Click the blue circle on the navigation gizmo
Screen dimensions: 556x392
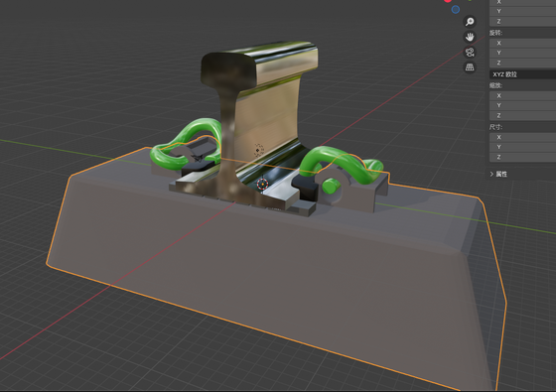(456, 10)
